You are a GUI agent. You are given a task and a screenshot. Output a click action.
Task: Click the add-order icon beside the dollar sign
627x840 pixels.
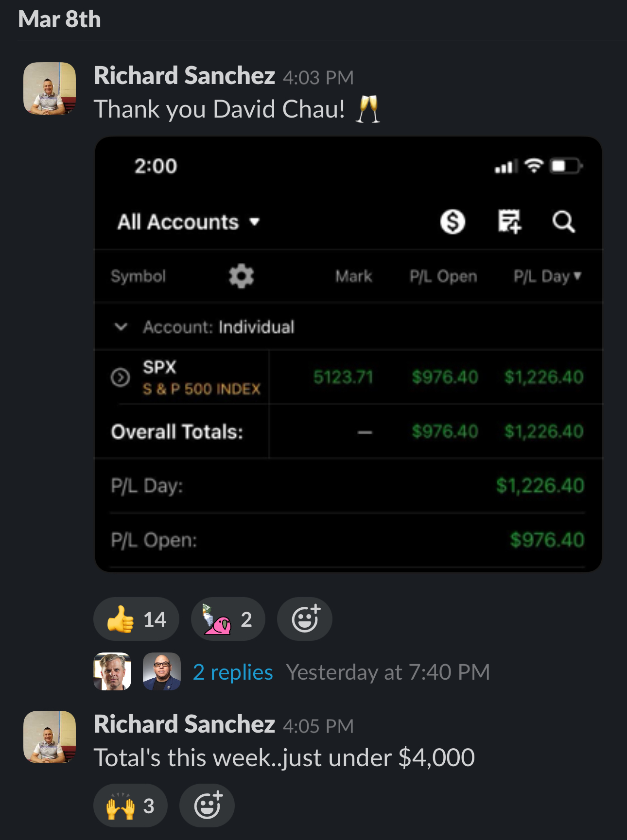(x=509, y=222)
